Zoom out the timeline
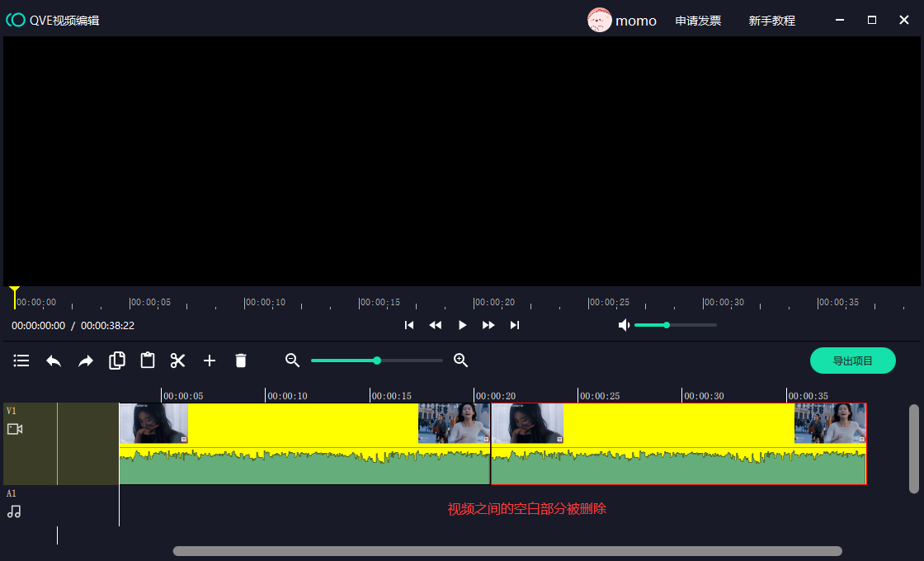Viewport: 924px width, 561px height. pos(292,361)
